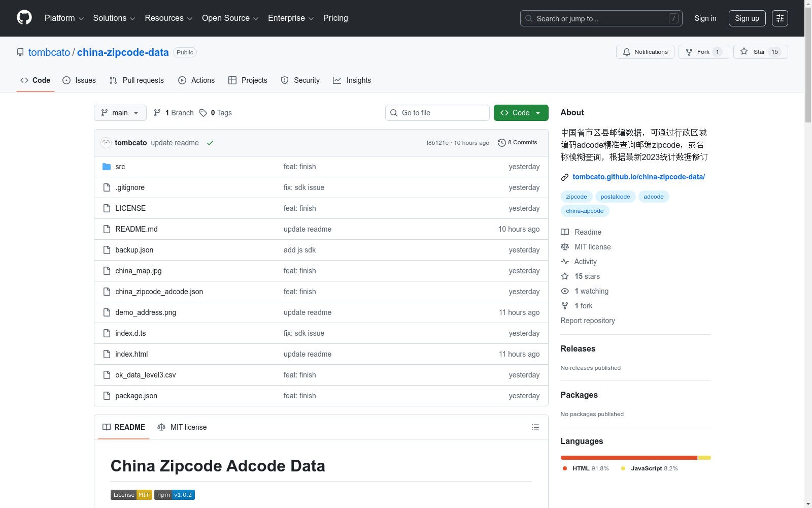Star the china-zipcode-data repository

760,52
